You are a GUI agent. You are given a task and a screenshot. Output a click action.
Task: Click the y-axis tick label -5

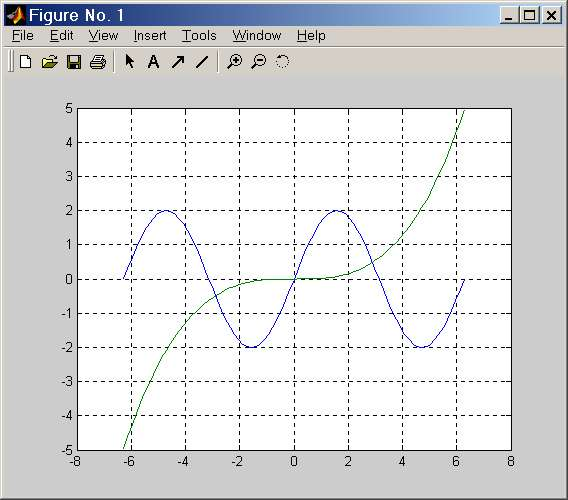[x=67, y=450]
